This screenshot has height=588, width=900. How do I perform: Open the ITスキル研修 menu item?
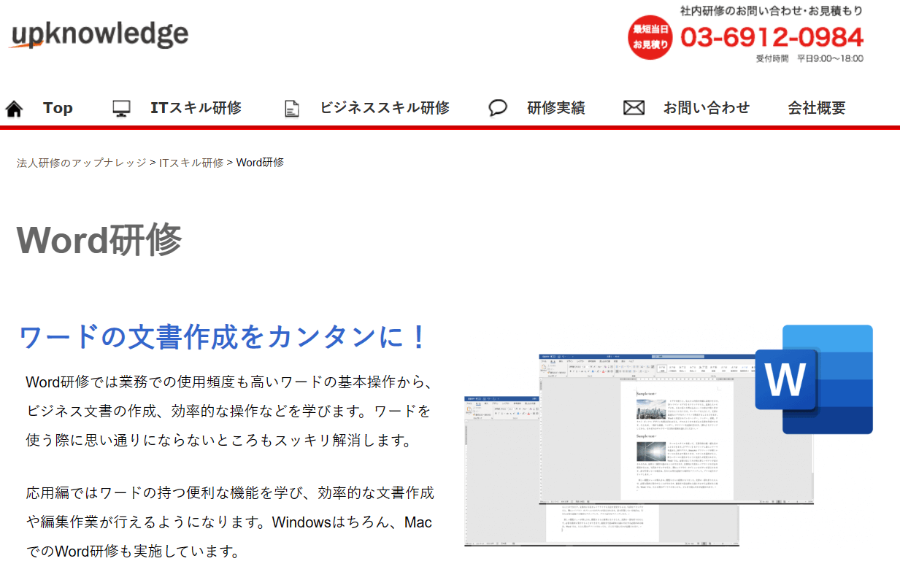(x=196, y=108)
